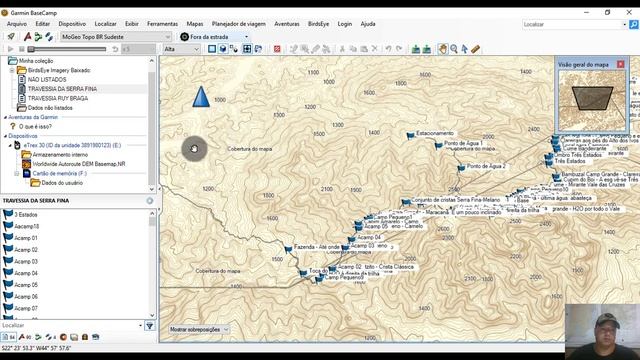Image resolution: width=640 pixels, height=360 pixels.
Task: Click the Send to device icon
Action: click(x=416, y=49)
